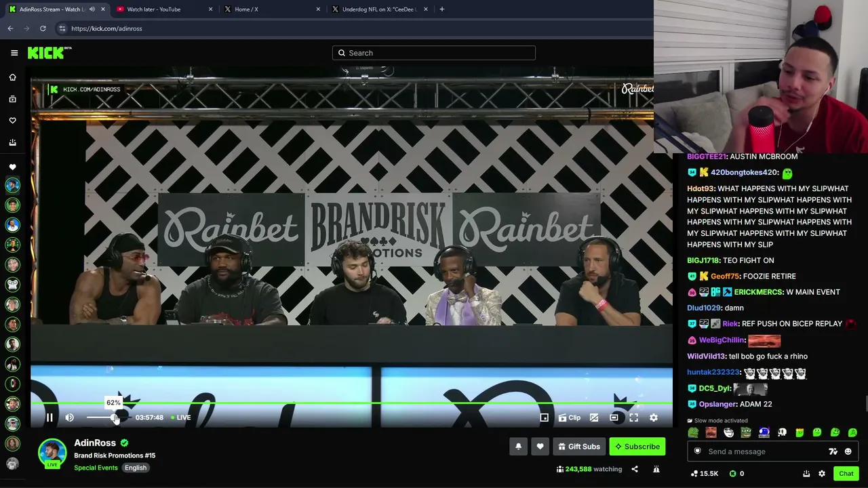Report stream with the flag icon
Screen dimensions: 868x488
[x=656, y=469]
